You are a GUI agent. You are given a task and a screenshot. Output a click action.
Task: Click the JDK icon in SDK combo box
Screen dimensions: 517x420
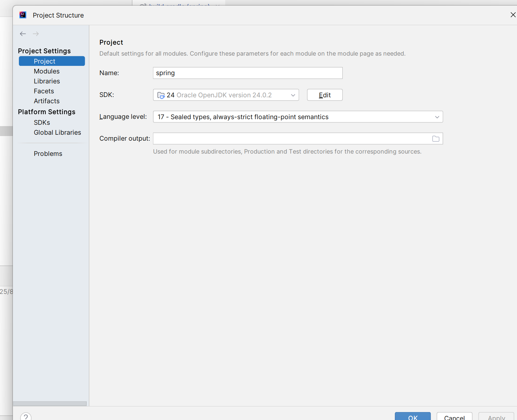(x=161, y=95)
